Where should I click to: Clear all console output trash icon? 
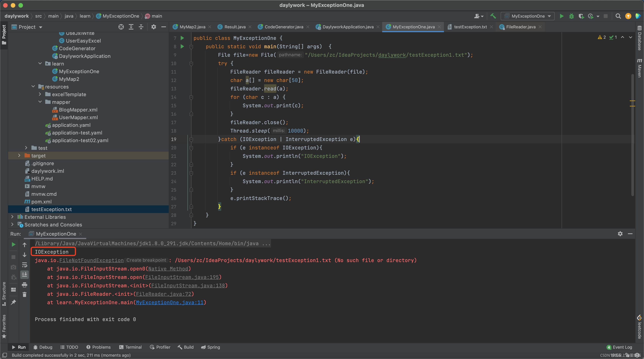(x=25, y=295)
